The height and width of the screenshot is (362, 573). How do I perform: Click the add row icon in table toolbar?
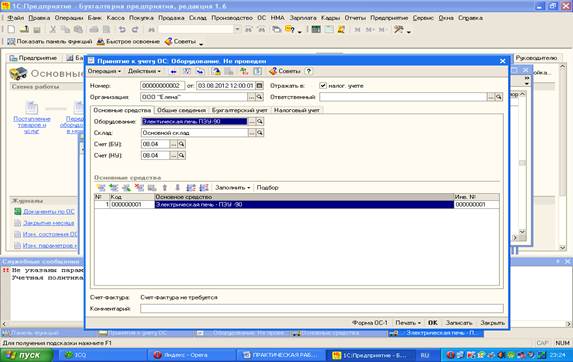click(x=101, y=188)
